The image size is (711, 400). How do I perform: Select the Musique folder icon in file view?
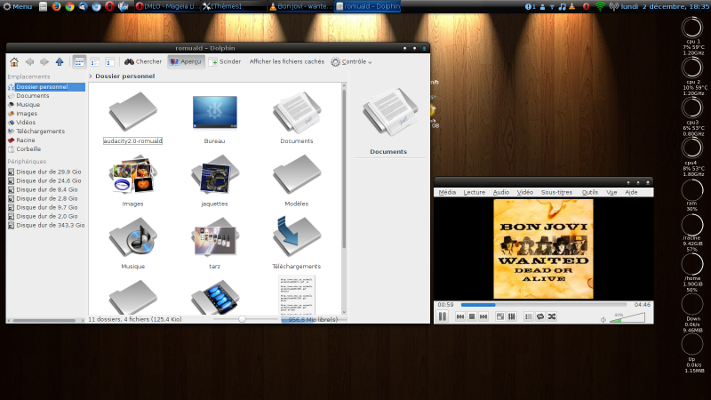[133, 237]
